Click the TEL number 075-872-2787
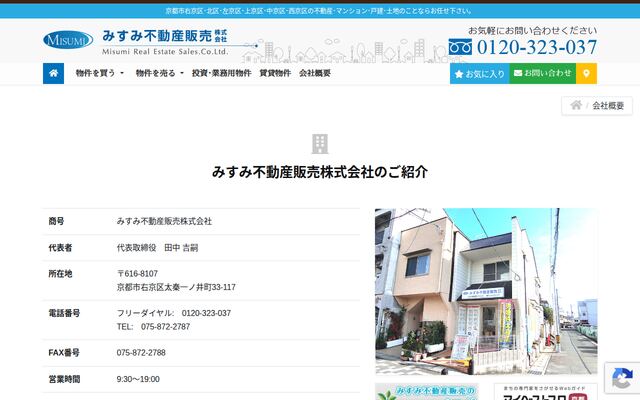This screenshot has height=400, width=640. [165, 327]
